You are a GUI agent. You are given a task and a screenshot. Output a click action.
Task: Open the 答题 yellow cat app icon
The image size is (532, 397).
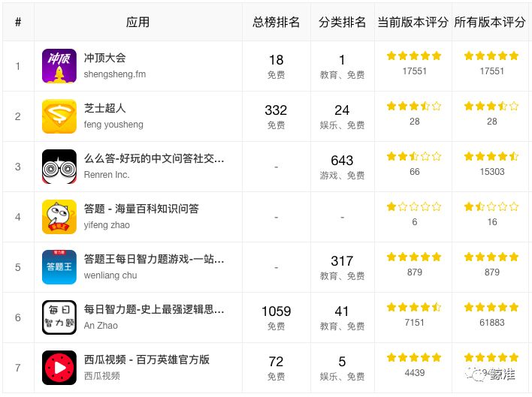pyautogui.click(x=59, y=217)
